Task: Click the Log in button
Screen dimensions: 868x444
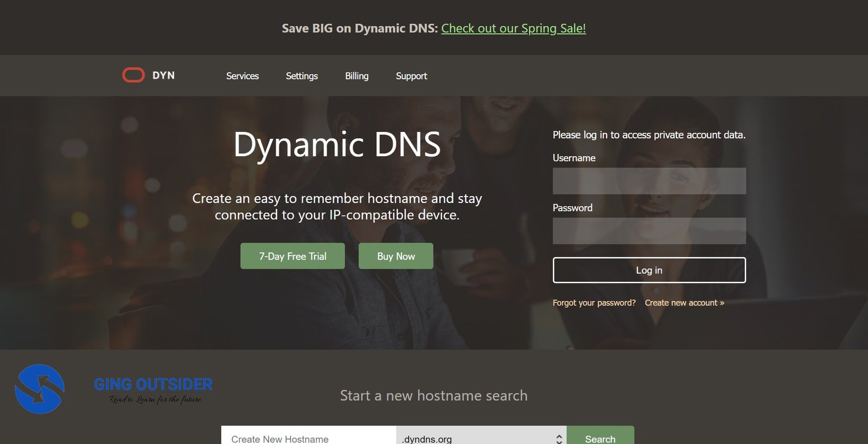Action: click(x=649, y=270)
